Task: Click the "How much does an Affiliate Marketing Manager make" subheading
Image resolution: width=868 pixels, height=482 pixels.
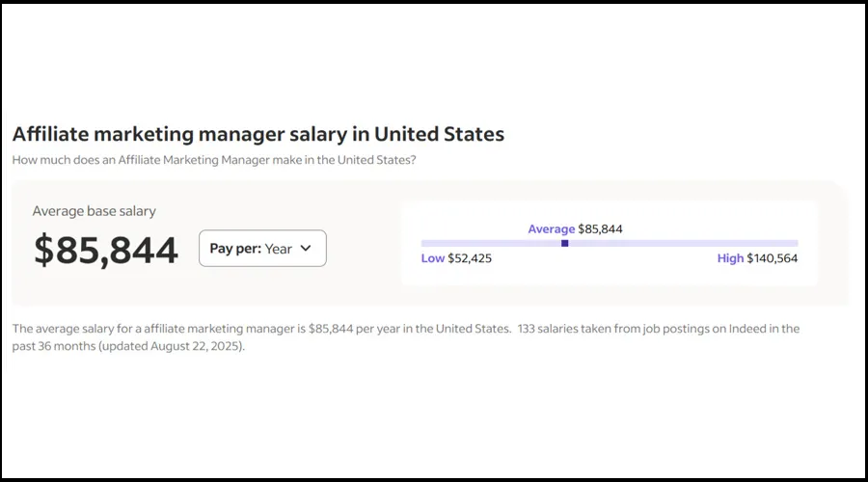Action: coord(214,159)
